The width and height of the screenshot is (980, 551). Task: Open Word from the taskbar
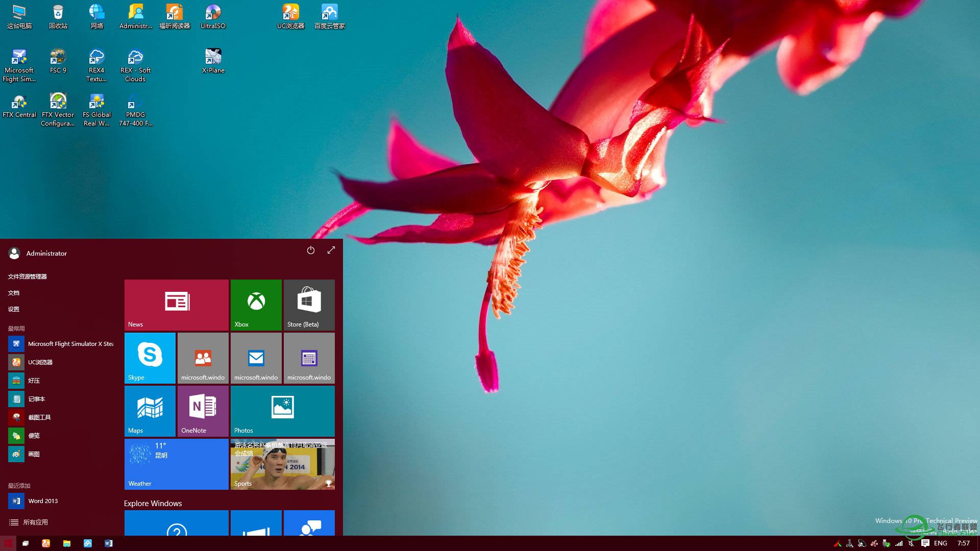pyautogui.click(x=109, y=543)
